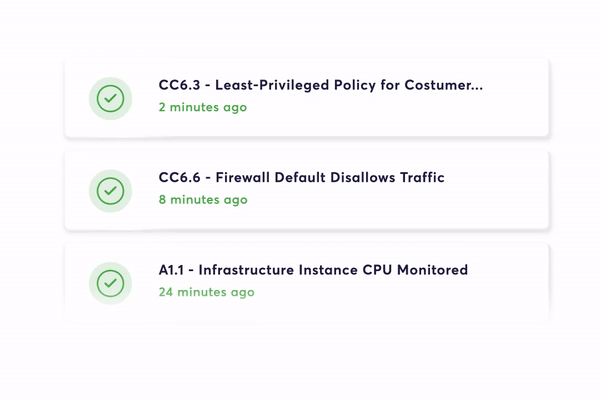Open "A1.1 - Infrastructure Instance CPU Monitored"
Screen dimensions: 600x400
coord(313,270)
